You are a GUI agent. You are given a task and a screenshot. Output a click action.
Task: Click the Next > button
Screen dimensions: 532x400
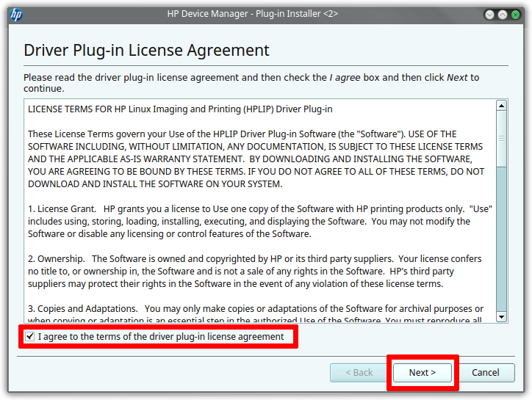point(422,372)
